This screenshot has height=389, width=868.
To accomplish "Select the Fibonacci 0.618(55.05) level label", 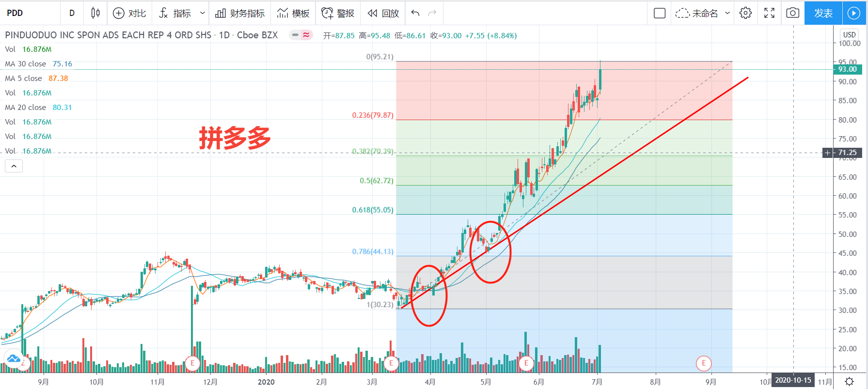I will point(373,210).
